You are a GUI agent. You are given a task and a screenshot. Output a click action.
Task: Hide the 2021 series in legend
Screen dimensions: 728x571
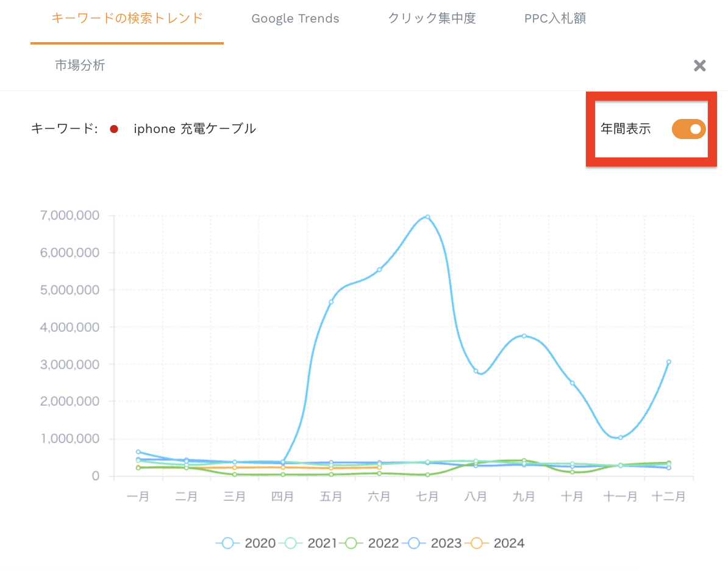(x=309, y=543)
